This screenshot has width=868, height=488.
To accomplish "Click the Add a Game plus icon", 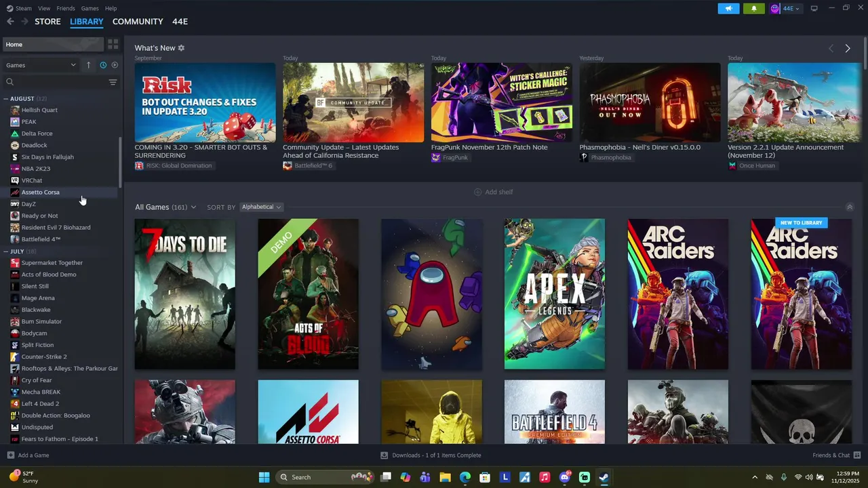I will coord(10,455).
